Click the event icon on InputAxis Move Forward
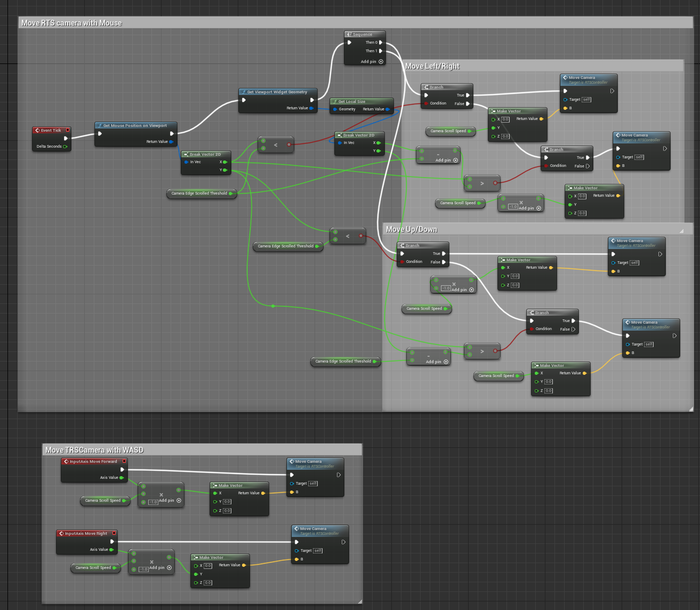The width and height of the screenshot is (700, 610). click(66, 462)
